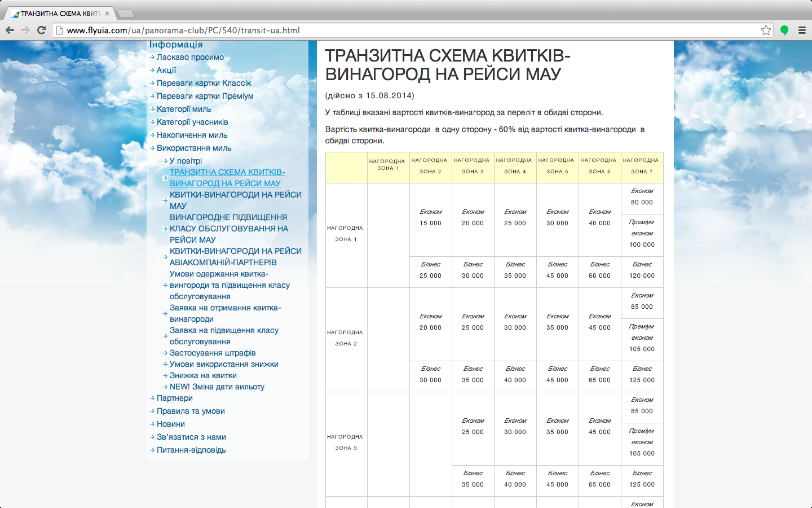Select the ТРАНЗИТНА СХЕМА browser tab
The height and width of the screenshot is (508, 812).
pos(59,14)
